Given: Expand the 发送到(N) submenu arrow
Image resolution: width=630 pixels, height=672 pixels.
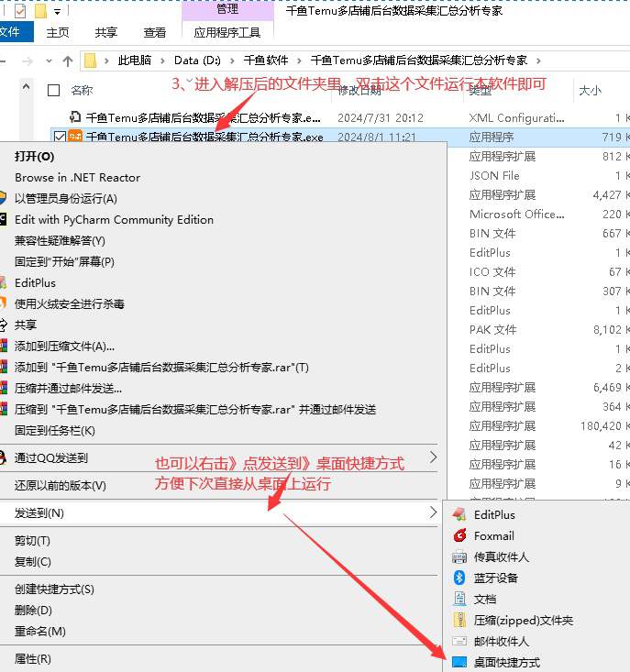Looking at the screenshot, I should (x=433, y=512).
